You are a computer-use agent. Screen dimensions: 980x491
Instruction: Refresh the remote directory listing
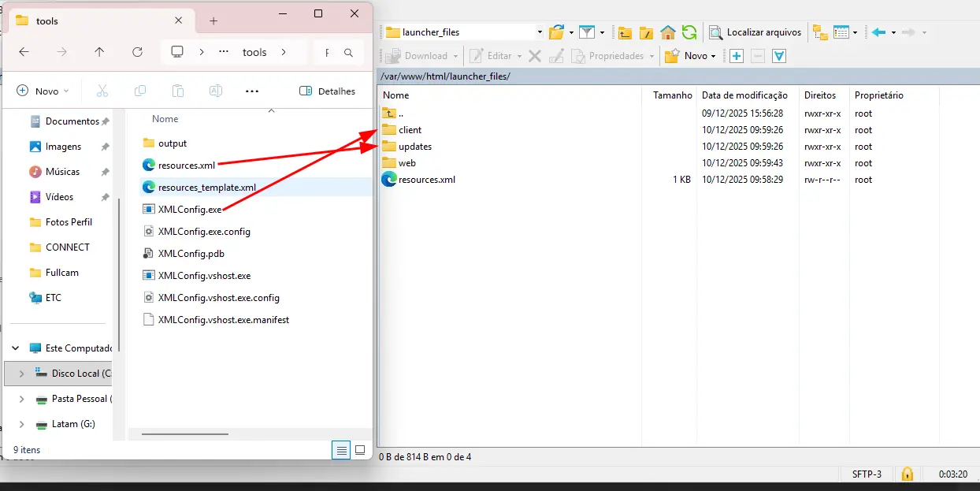click(x=689, y=32)
